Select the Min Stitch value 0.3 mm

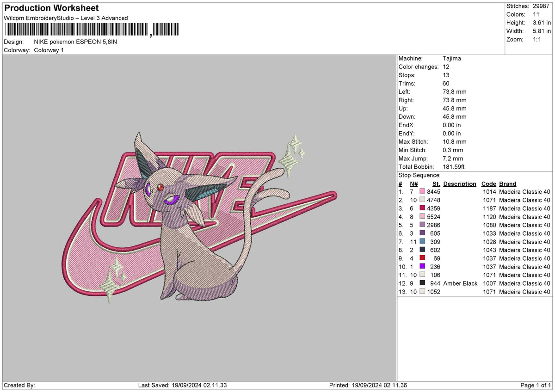click(x=453, y=150)
